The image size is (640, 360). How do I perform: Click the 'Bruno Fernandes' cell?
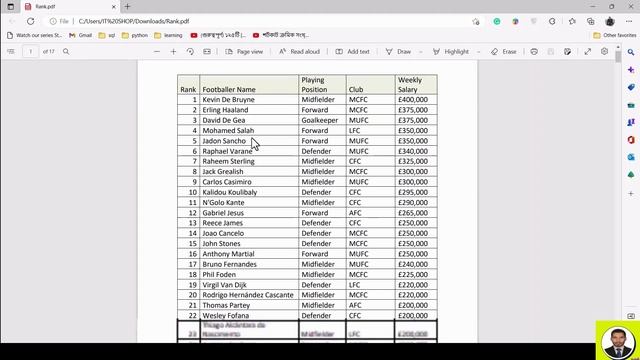point(249,264)
